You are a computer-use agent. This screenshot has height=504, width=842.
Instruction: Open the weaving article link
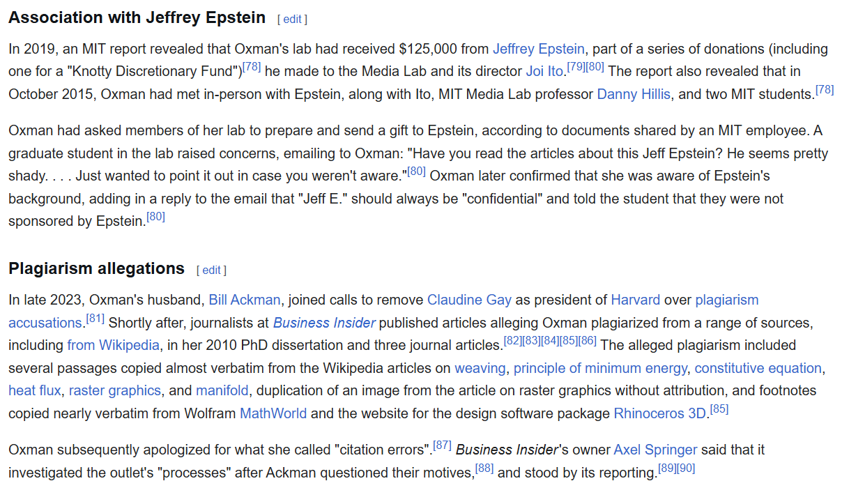click(x=480, y=368)
